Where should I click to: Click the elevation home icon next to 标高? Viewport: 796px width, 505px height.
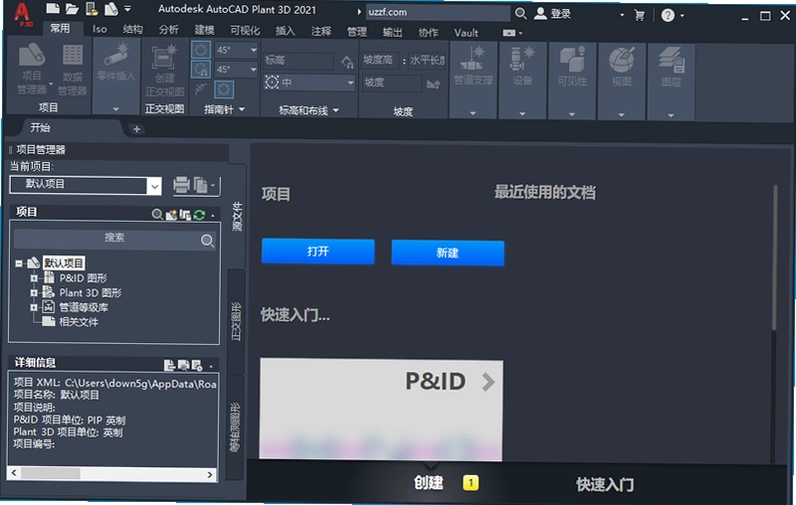347,62
